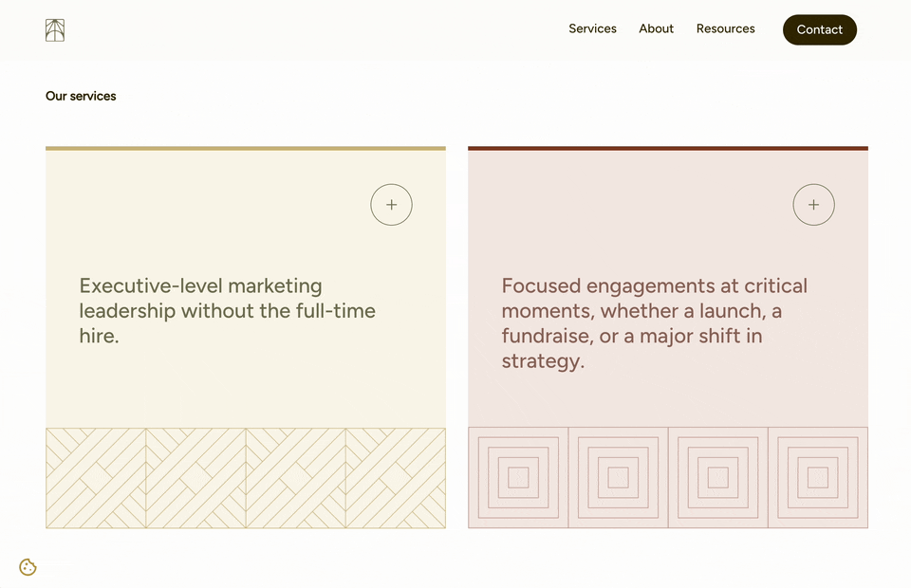
Task: Click the "Our services" heading
Action: 81,96
